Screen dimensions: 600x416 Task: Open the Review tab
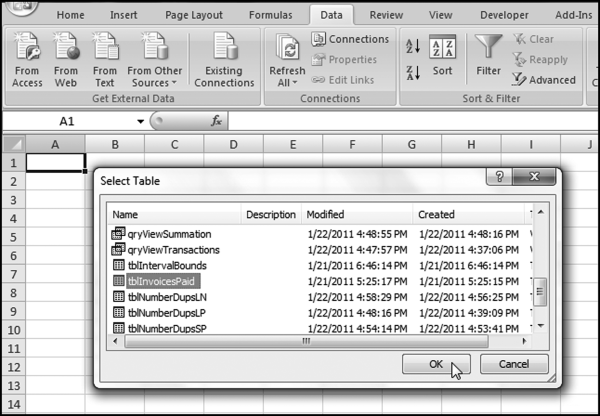pyautogui.click(x=386, y=15)
